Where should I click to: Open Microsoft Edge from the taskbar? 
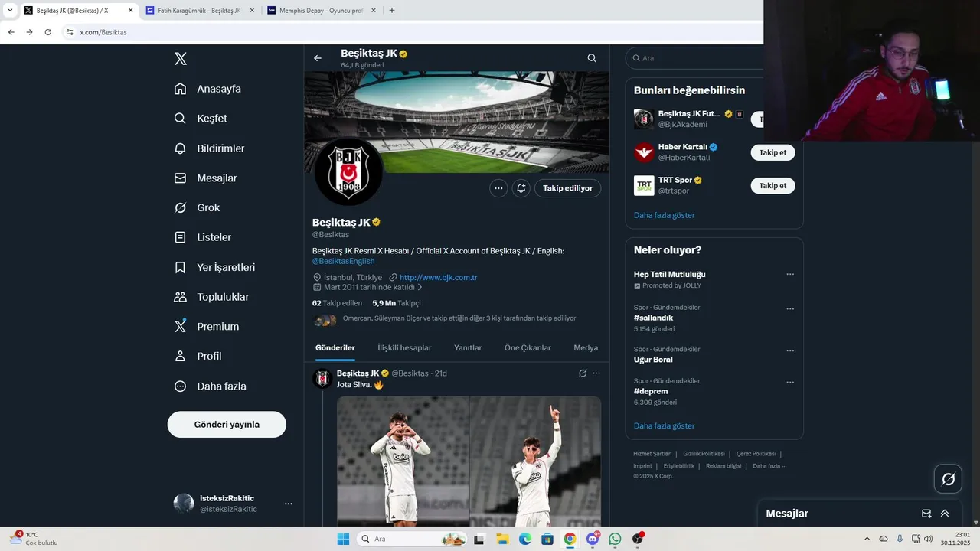(x=524, y=539)
